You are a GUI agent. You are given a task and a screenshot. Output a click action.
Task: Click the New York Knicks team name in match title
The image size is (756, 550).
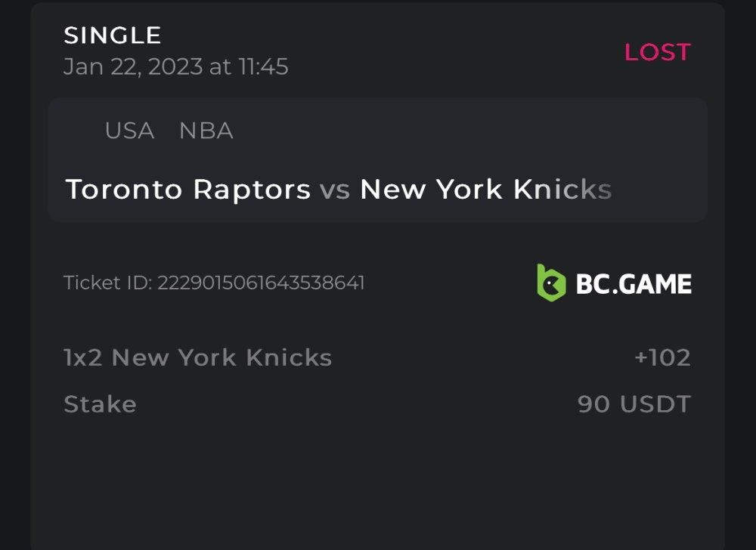(x=485, y=189)
